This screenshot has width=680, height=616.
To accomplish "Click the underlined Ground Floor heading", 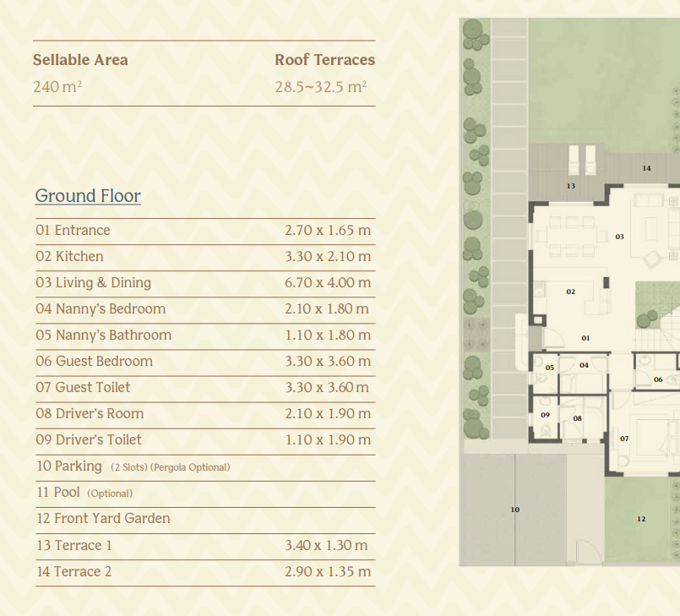I will (88, 196).
